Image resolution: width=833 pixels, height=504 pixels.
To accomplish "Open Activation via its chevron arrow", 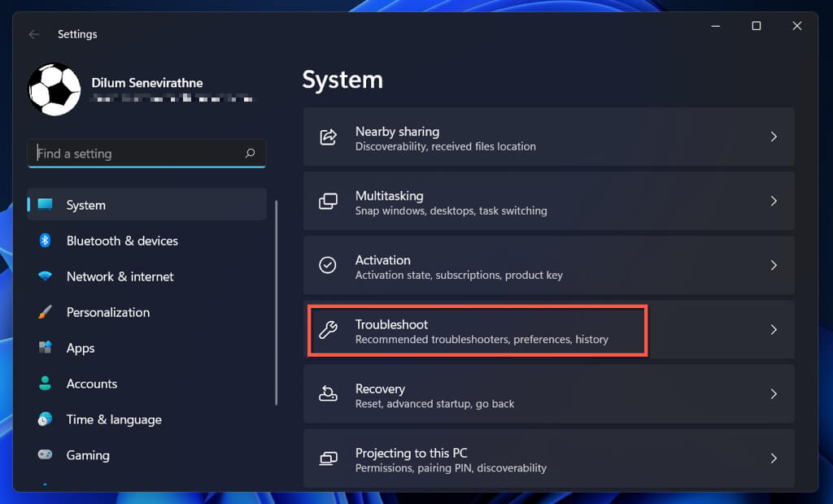I will (x=774, y=265).
